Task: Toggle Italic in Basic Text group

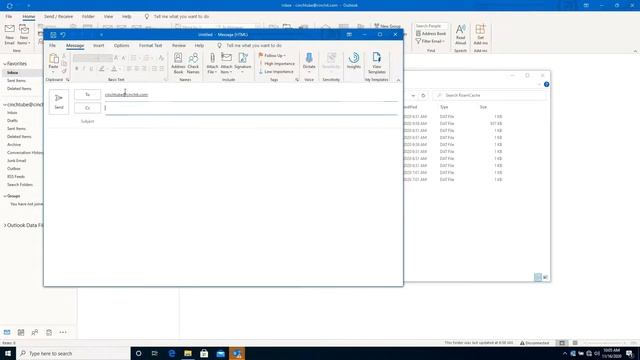Action: (84, 69)
